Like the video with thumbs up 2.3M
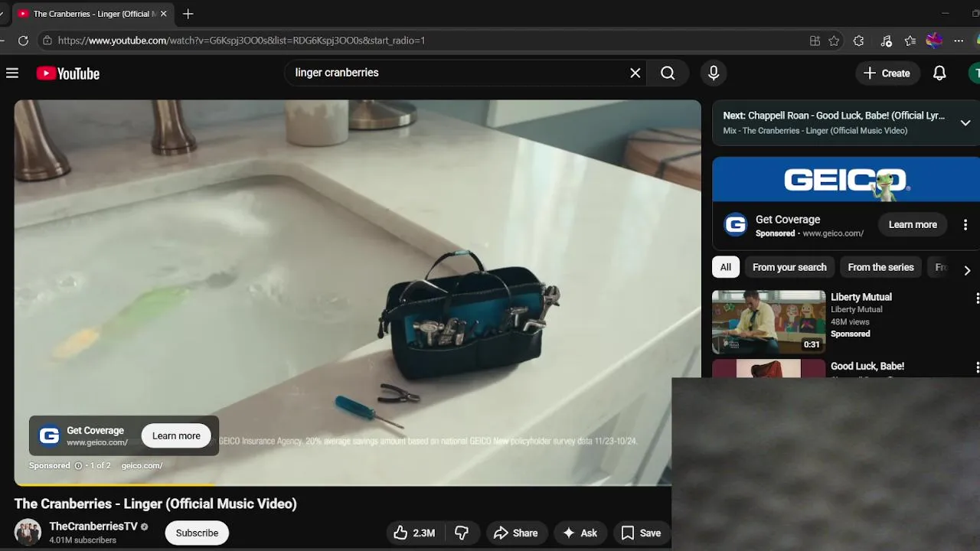 pos(414,533)
